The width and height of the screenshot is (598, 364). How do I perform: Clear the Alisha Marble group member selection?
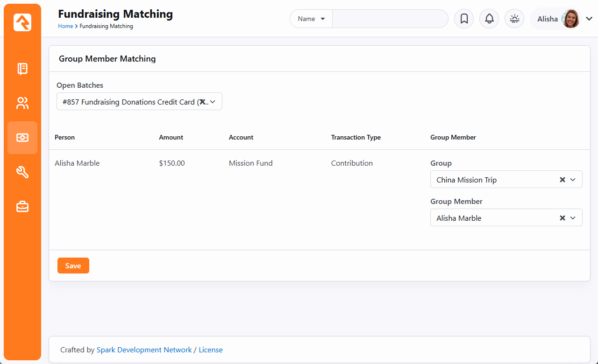(x=562, y=218)
